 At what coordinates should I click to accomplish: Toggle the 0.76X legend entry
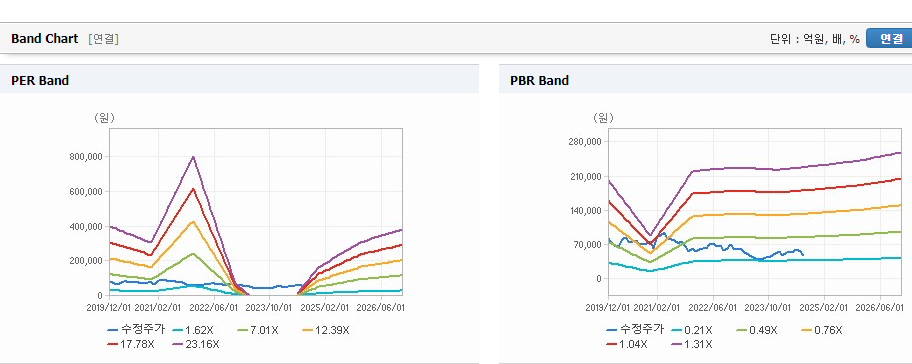coord(821,330)
